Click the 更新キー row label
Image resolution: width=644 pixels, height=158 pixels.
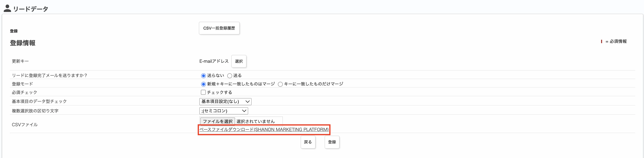click(20, 61)
